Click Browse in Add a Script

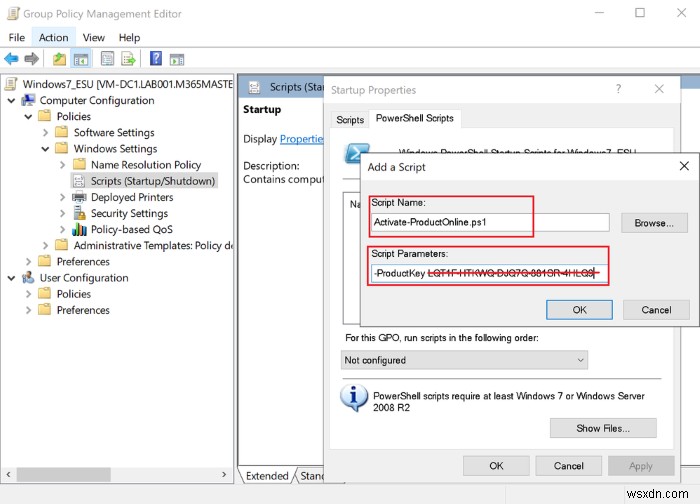[654, 223]
